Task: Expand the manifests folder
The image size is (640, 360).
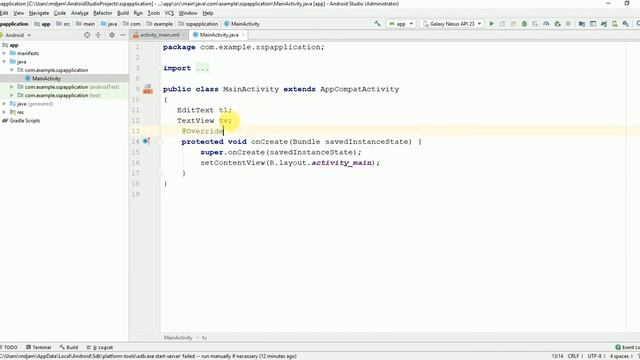Action: click(4, 53)
